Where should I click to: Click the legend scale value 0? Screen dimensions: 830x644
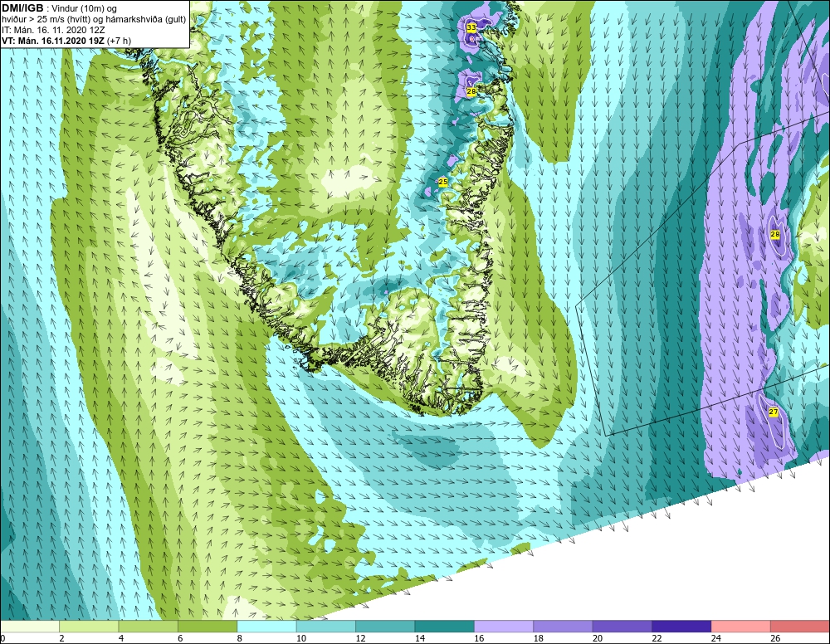point(2,638)
